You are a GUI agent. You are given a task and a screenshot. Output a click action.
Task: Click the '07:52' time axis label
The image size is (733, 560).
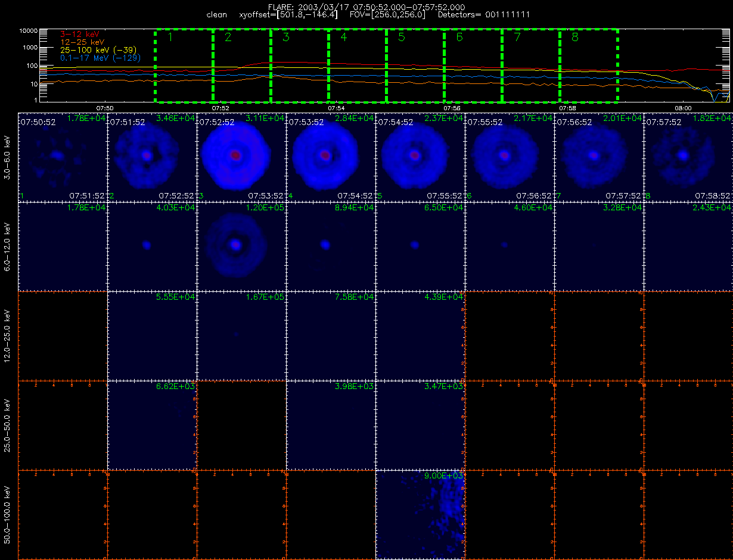[220, 108]
